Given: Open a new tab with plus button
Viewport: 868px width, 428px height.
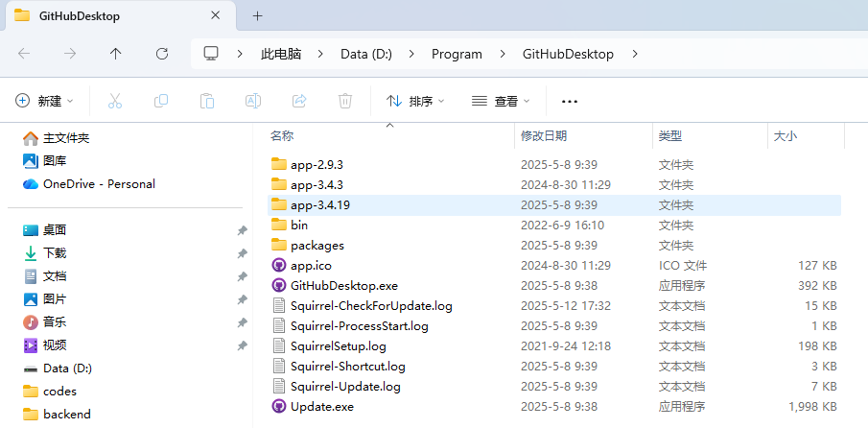Looking at the screenshot, I should point(257,15).
